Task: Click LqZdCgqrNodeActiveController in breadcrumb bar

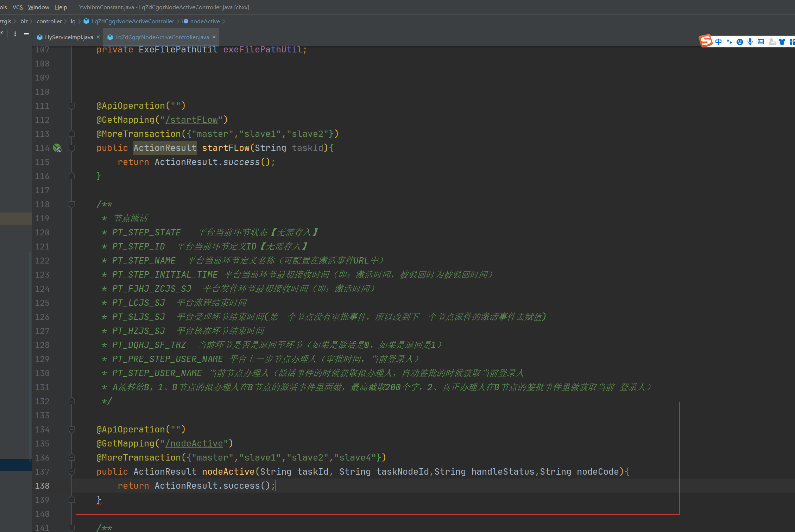Action: coord(133,21)
